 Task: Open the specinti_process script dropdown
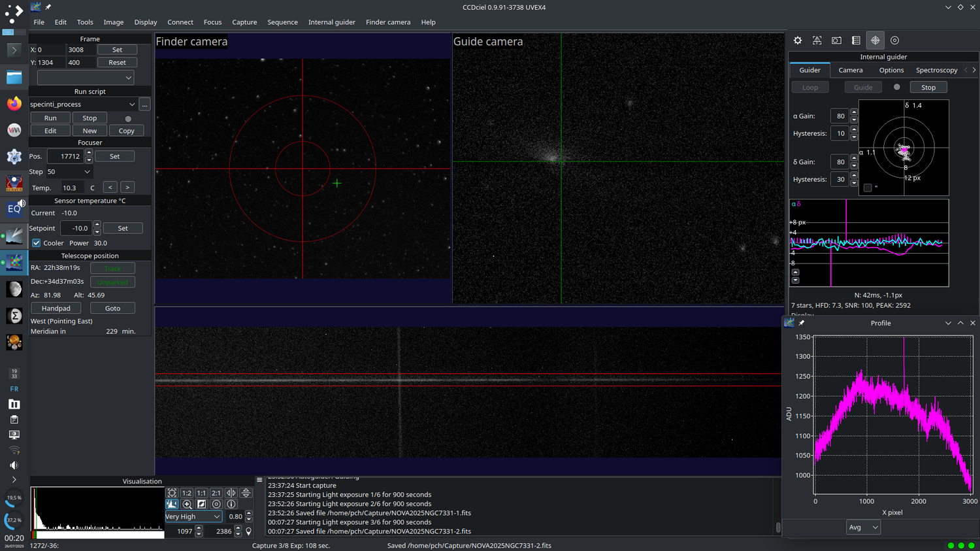tap(83, 105)
